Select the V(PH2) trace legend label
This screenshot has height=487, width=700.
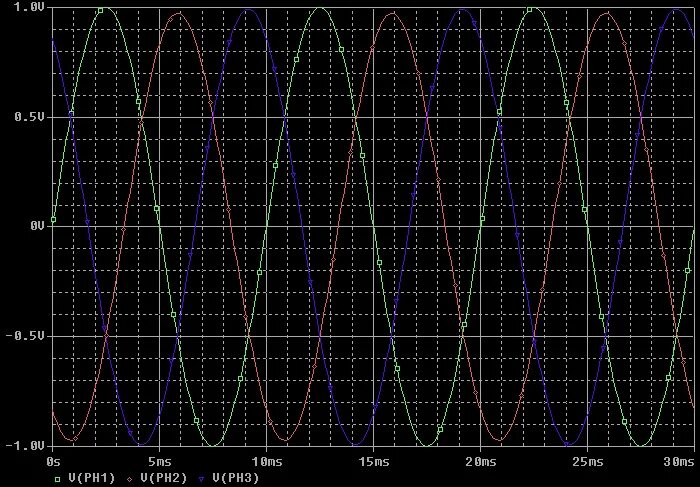coord(164,478)
